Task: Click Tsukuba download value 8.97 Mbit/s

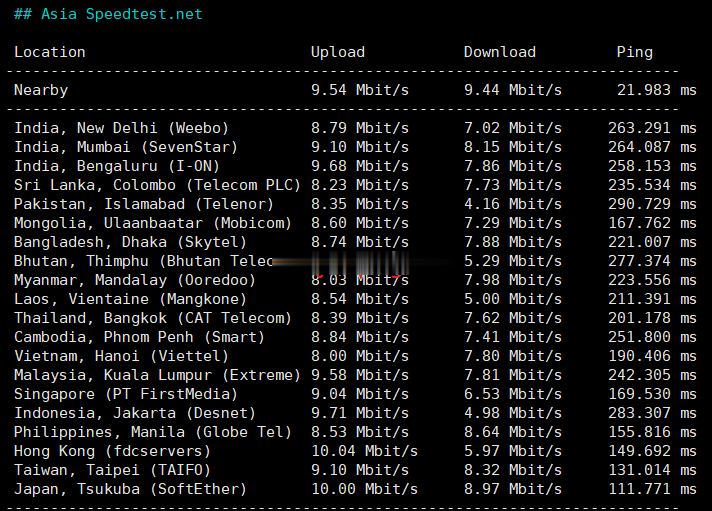Action: click(513, 490)
